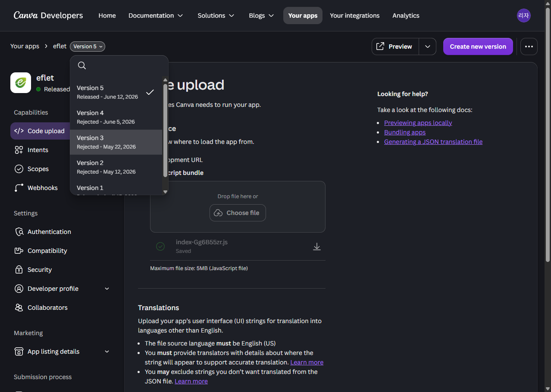Viewport: 551px width, 392px height.
Task: Download index-Gg6B55zr.js with download icon
Action: (x=317, y=246)
